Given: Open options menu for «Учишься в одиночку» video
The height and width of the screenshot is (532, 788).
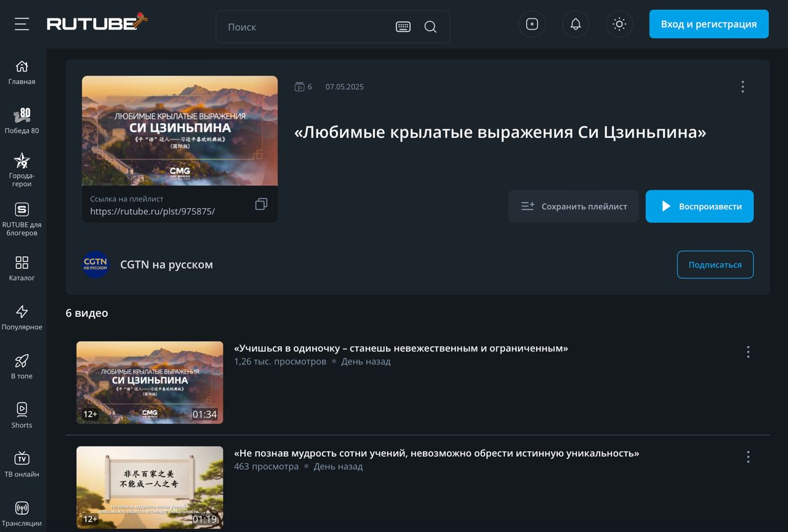Looking at the screenshot, I should coord(748,352).
